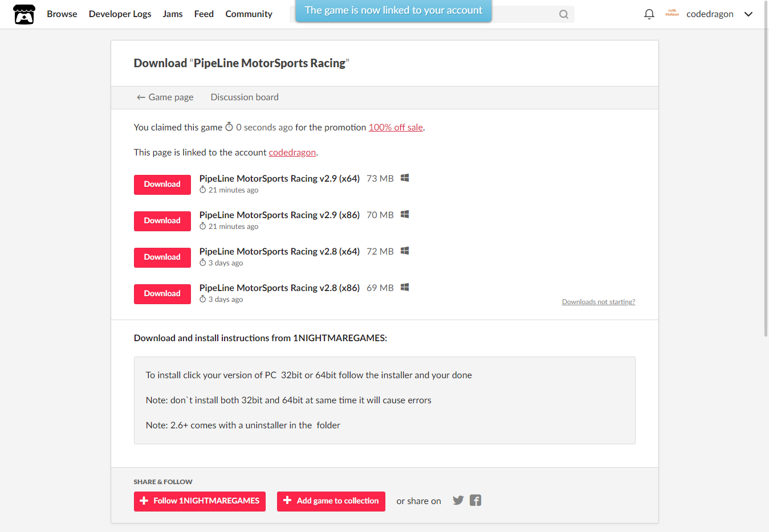
Task: Dismiss 'The game is now linked' notification
Action: tap(393, 10)
